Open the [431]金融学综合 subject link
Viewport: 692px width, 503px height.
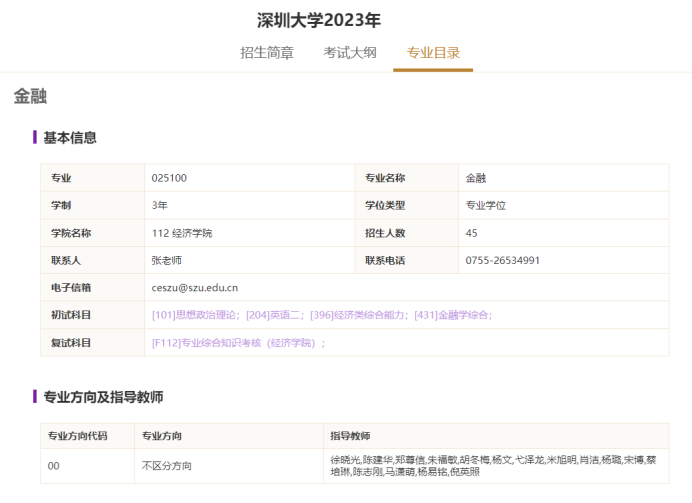(x=452, y=315)
